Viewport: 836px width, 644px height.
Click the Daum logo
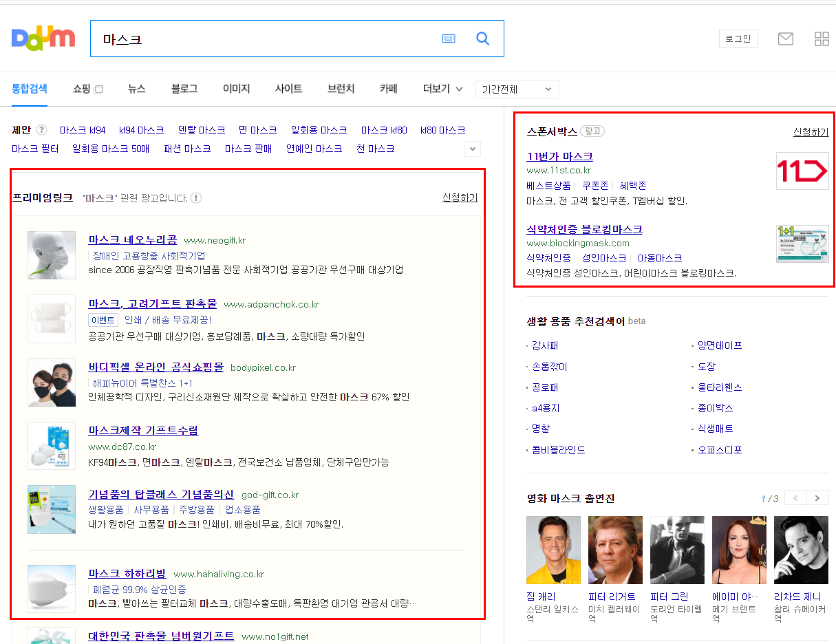coord(43,38)
